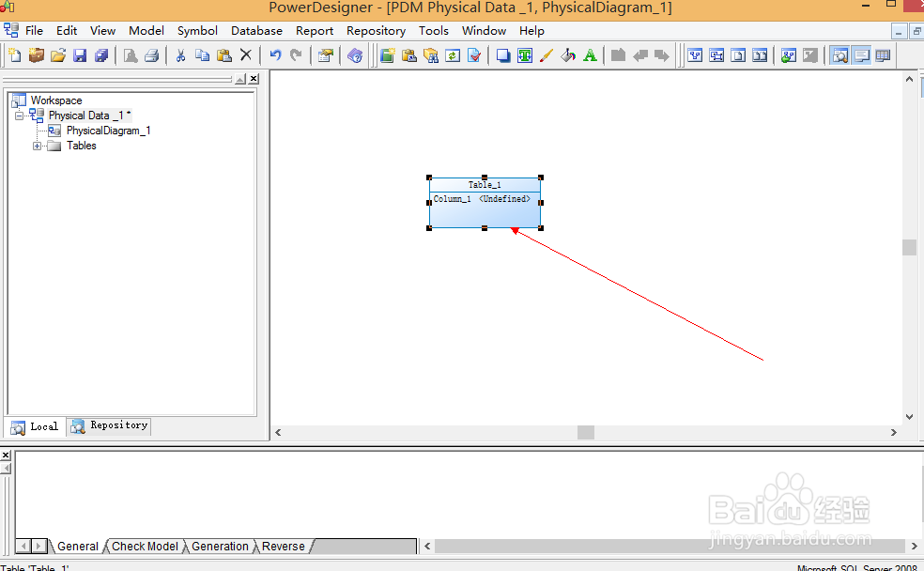Undo the last action with the blue arrow
Screen dimensions: 924x571
coord(274,55)
